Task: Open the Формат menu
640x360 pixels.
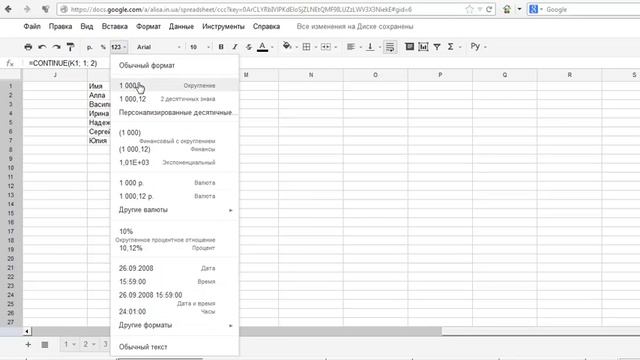Action: [148, 27]
